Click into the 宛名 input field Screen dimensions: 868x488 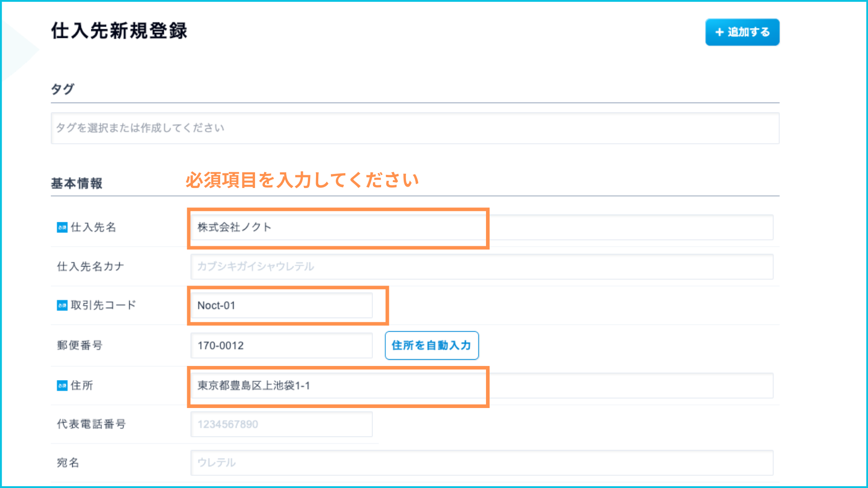481,463
